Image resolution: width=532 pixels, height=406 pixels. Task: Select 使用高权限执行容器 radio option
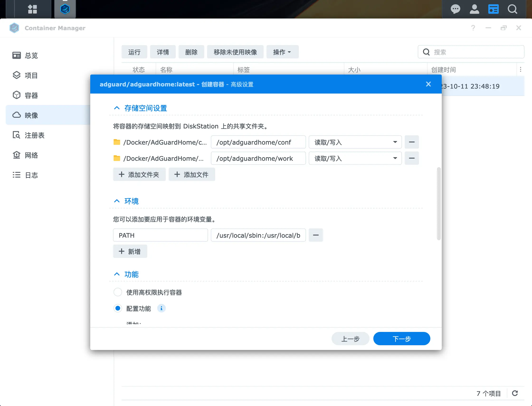(x=118, y=292)
